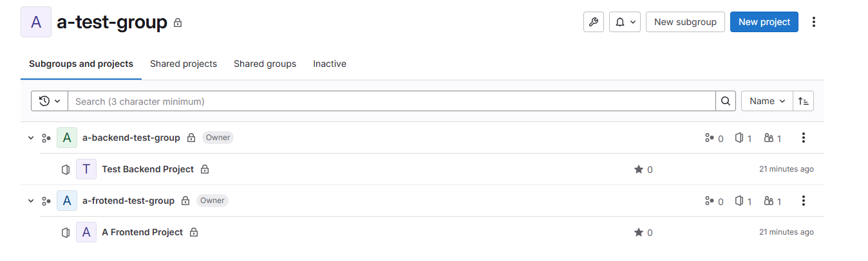Collapse the a-backend-test-group subgroup
868x261 pixels.
click(31, 138)
